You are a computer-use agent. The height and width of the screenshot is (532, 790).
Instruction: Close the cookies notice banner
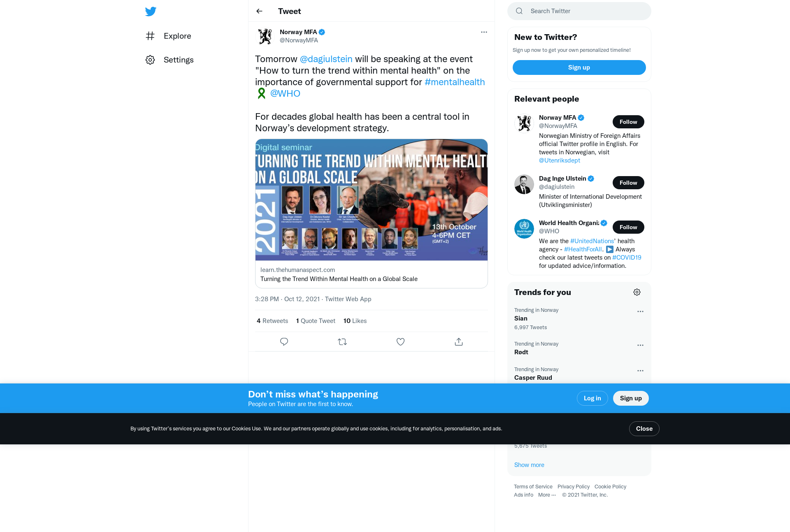(644, 429)
